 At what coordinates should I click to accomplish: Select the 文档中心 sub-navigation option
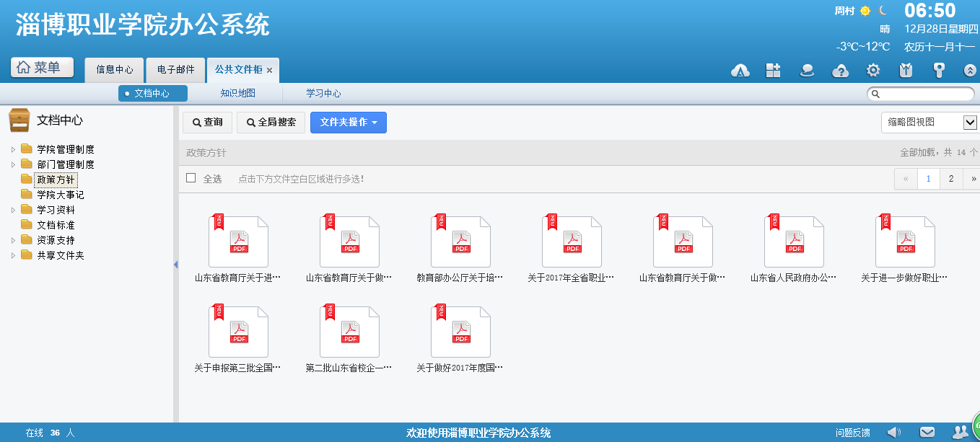[152, 93]
